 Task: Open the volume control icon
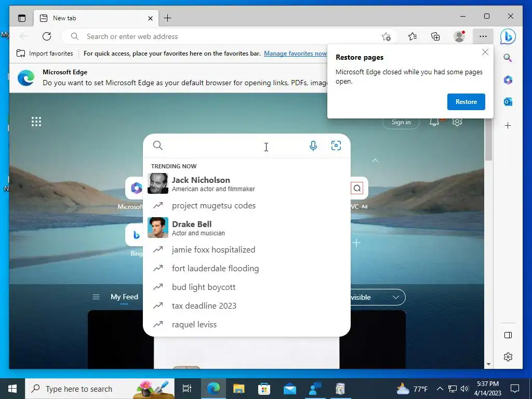[x=464, y=389]
